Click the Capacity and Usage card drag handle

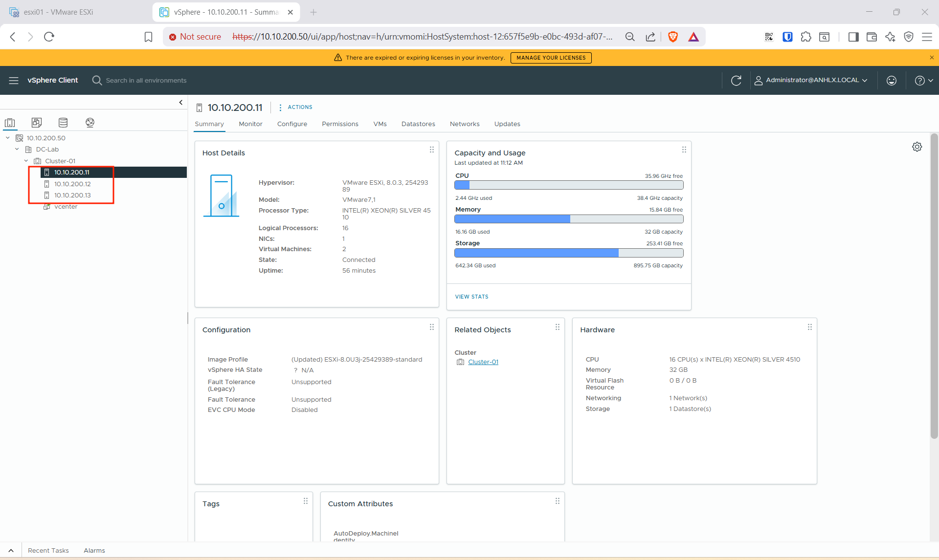(x=684, y=150)
